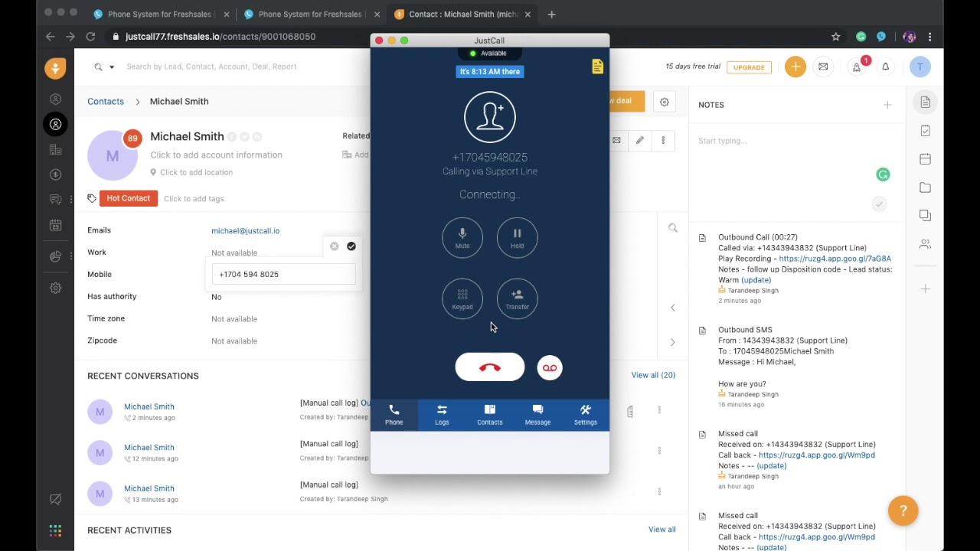The height and width of the screenshot is (551, 980).
Task: Open the recording link ruzg4.app.goo.gl/7aG8A
Action: coord(835,259)
